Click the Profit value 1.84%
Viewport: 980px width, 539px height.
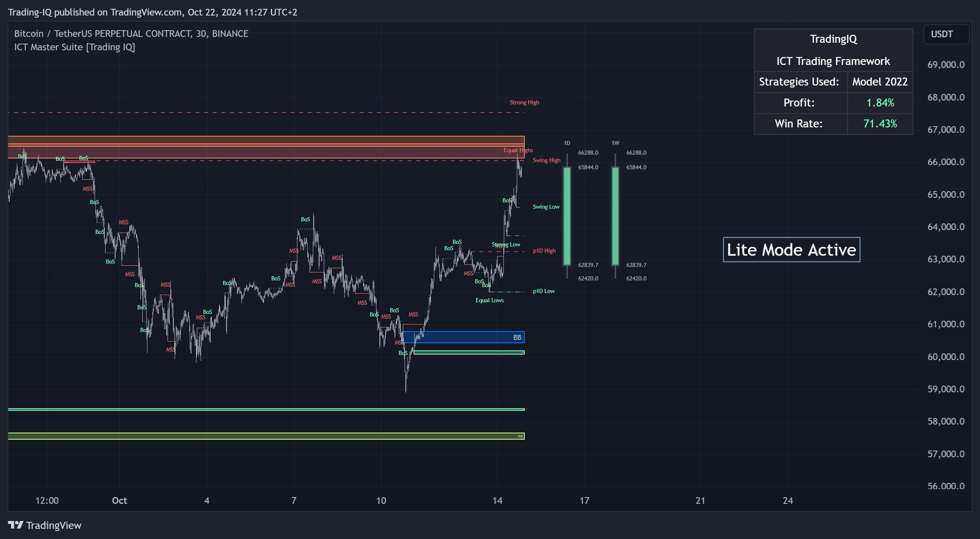point(880,103)
